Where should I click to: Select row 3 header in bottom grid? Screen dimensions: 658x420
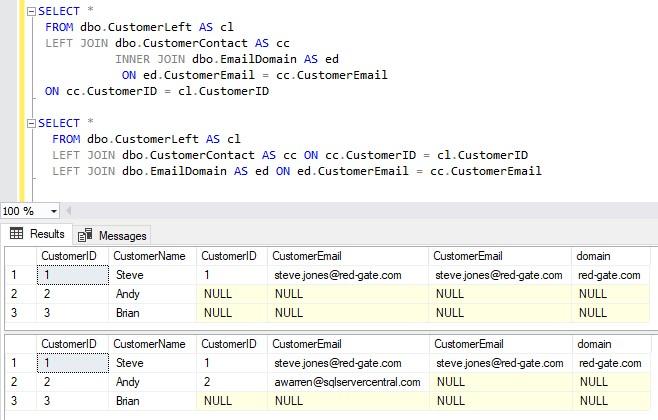(x=16, y=400)
